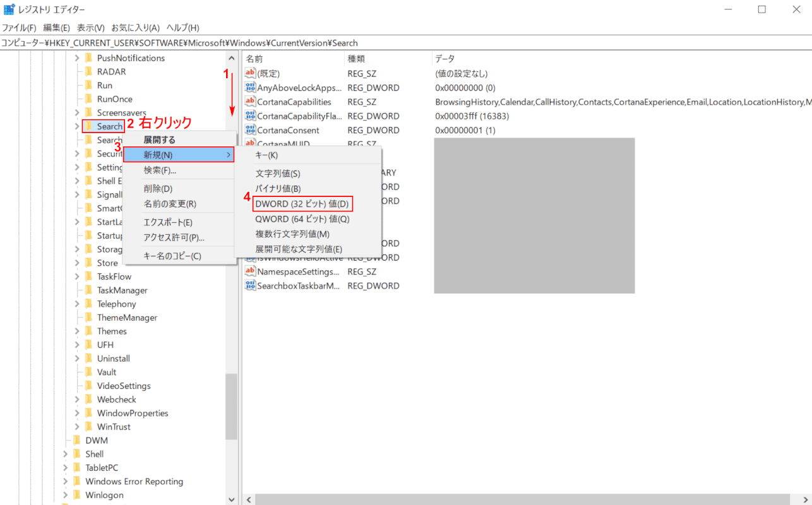Expand the TabletPC key
Screen dimensions: 812x505
(66, 468)
